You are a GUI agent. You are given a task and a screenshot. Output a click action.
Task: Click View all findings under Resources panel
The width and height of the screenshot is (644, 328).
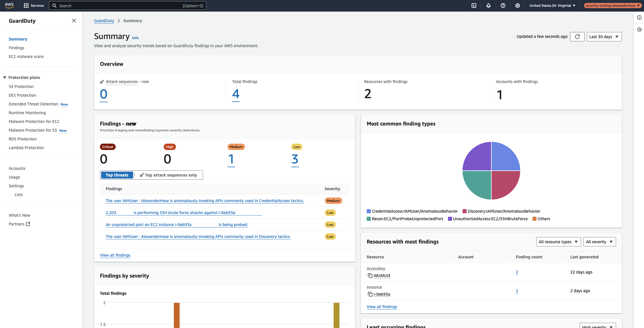tap(382, 307)
